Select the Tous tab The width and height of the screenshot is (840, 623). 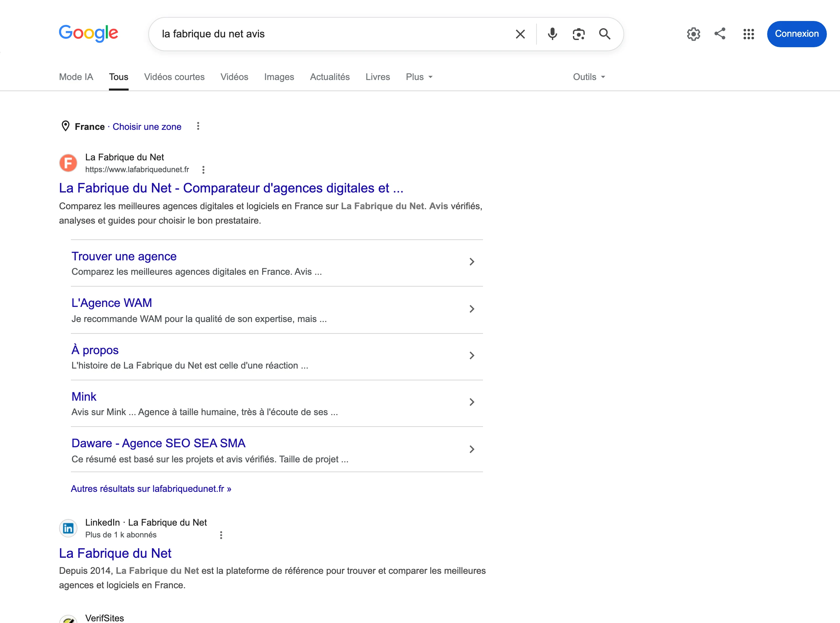[x=118, y=77]
